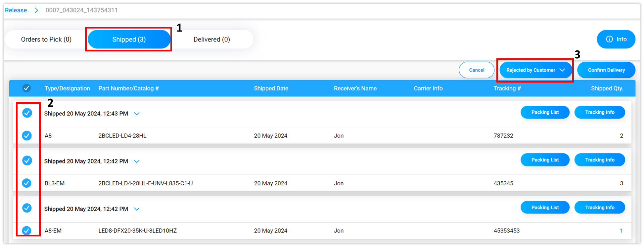Click the breadcrumb chevron next to Release

[36, 10]
